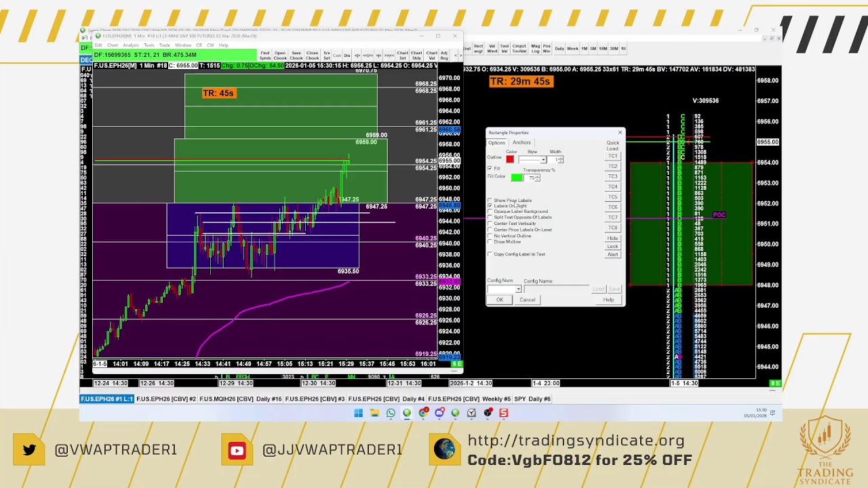This screenshot has width=868, height=488.
Task: Select the Options tab in Rectangle Properties
Action: (497, 142)
